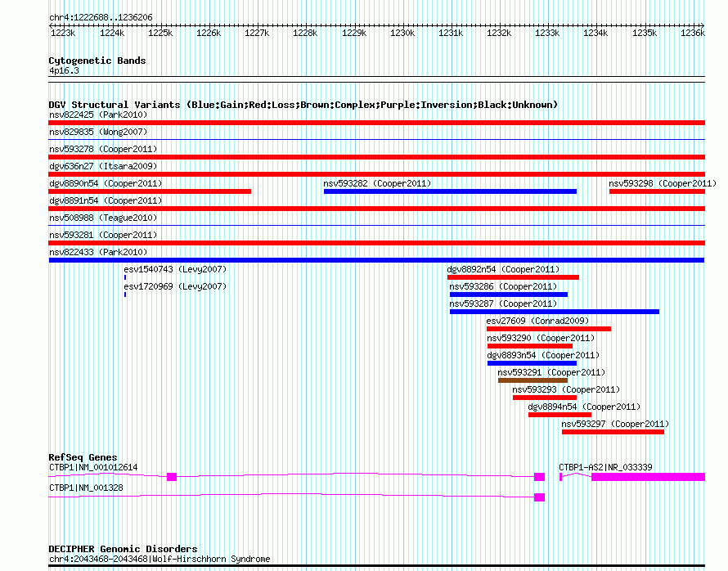Click the 4p16.3 cytogenetic band label
The height and width of the screenshot is (571, 728).
point(64,70)
